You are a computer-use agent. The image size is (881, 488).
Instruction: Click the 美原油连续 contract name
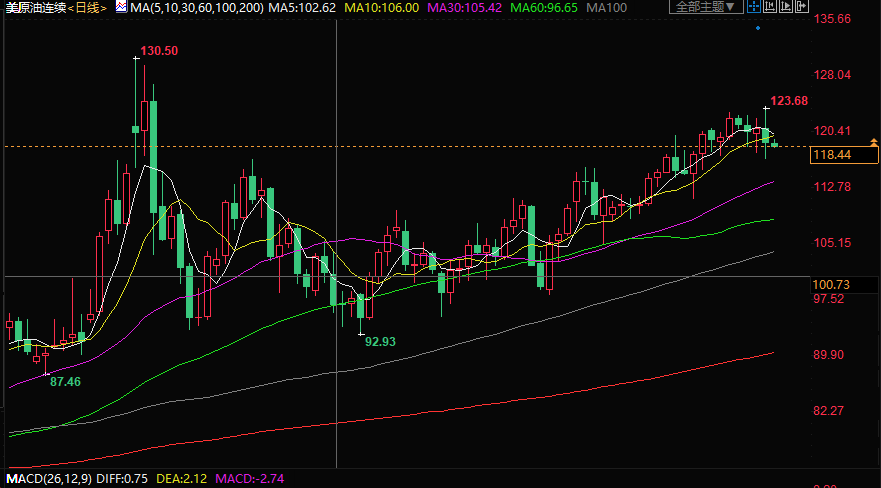[34, 8]
